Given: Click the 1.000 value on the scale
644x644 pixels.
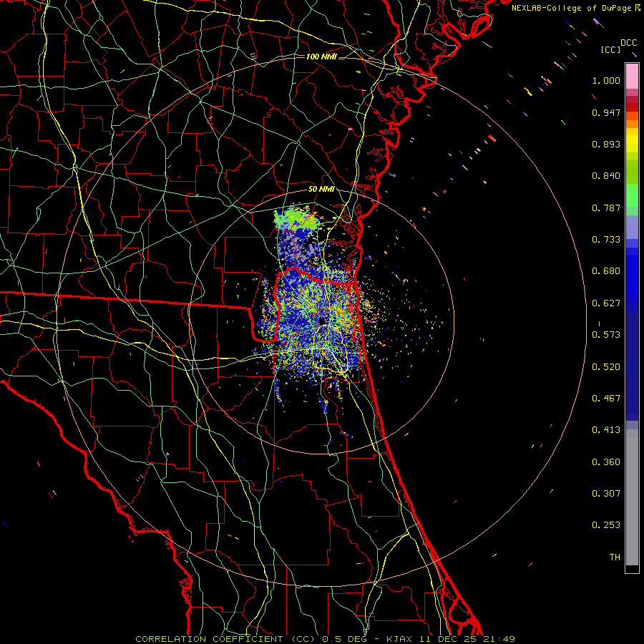Looking at the screenshot, I should [606, 80].
